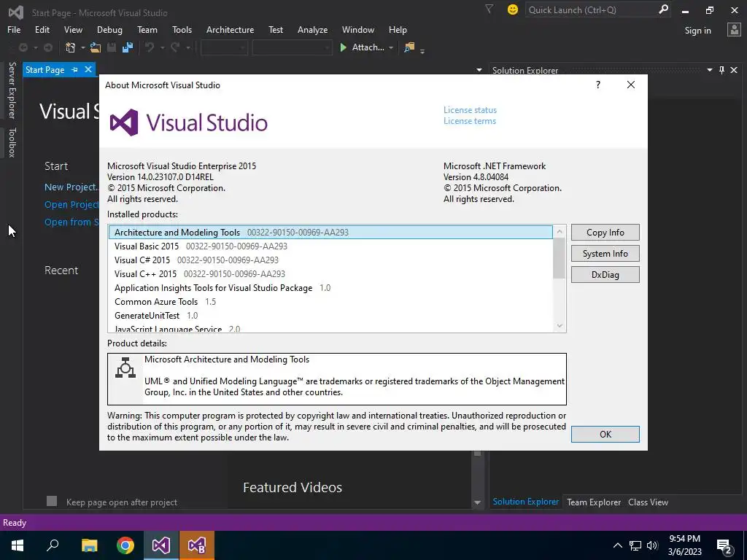The width and height of the screenshot is (747, 560).
Task: Click the New Project toolbar icon
Action: pyautogui.click(x=71, y=47)
